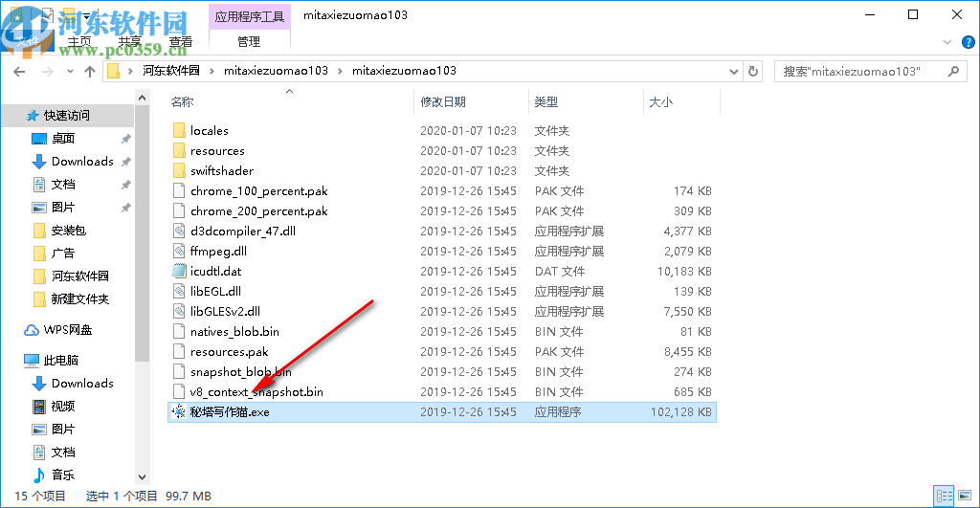Refresh the current folder view
Screen dimensions: 980x508
pyautogui.click(x=753, y=71)
